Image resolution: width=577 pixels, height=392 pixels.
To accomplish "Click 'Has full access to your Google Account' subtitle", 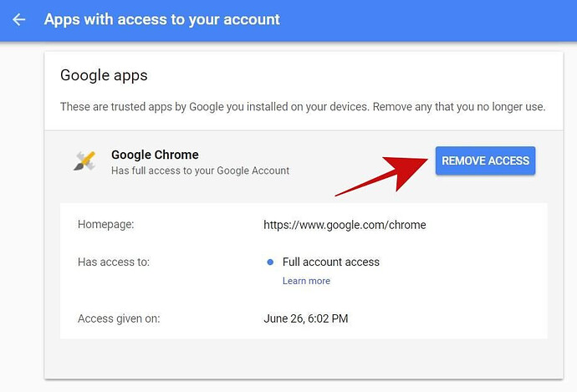I will (x=200, y=171).
